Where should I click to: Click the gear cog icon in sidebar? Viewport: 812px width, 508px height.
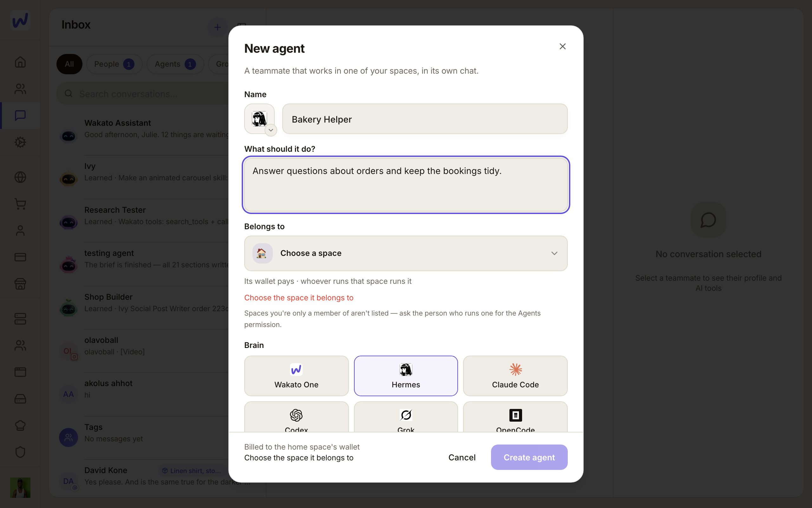(20, 142)
